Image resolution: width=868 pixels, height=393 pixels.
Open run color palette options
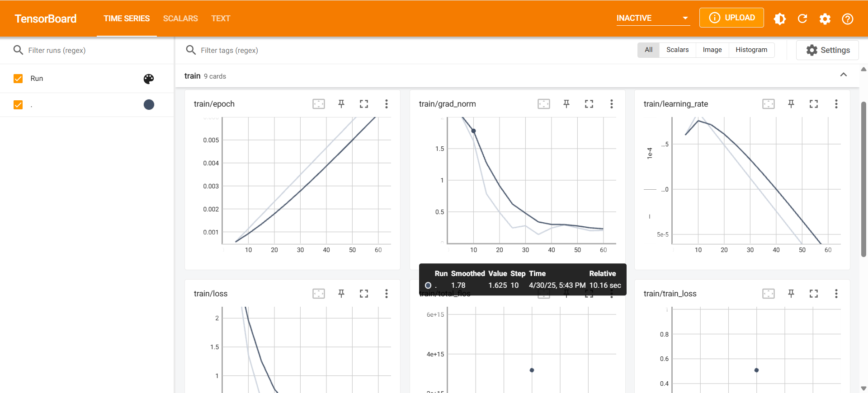pos(149,79)
